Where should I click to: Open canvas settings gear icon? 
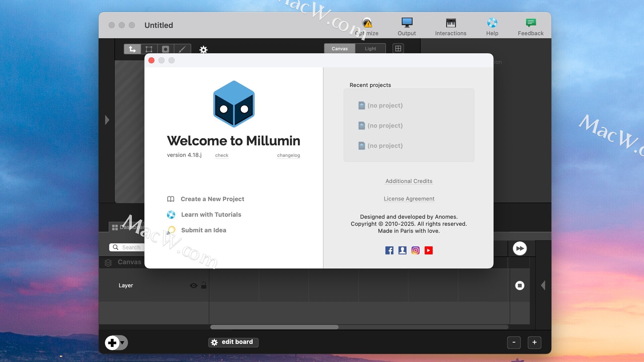203,50
